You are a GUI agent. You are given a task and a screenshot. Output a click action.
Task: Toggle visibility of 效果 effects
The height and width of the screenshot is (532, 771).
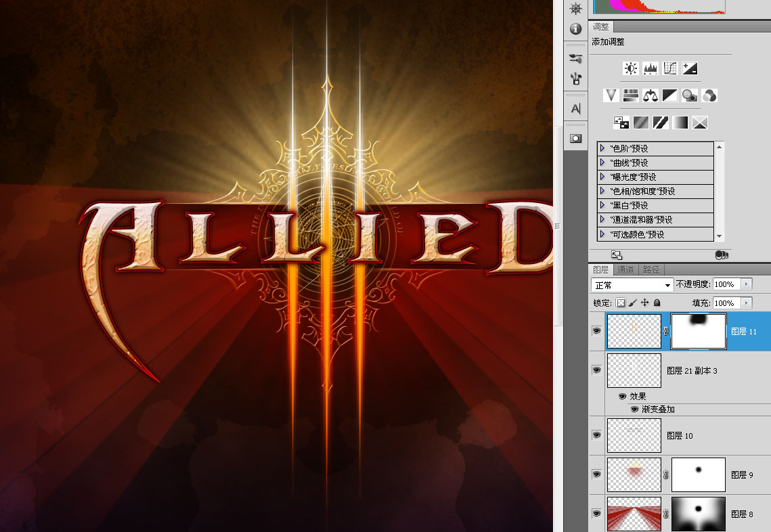(x=623, y=397)
